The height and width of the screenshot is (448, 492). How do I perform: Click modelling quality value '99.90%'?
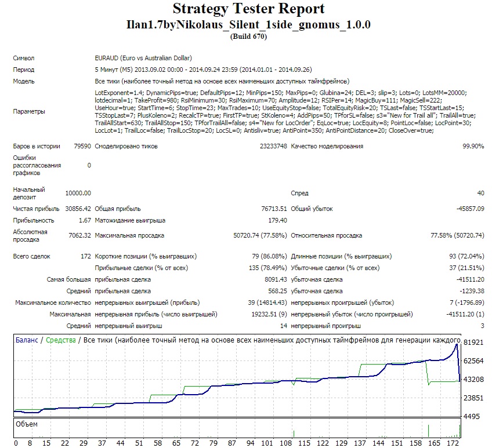click(x=473, y=146)
